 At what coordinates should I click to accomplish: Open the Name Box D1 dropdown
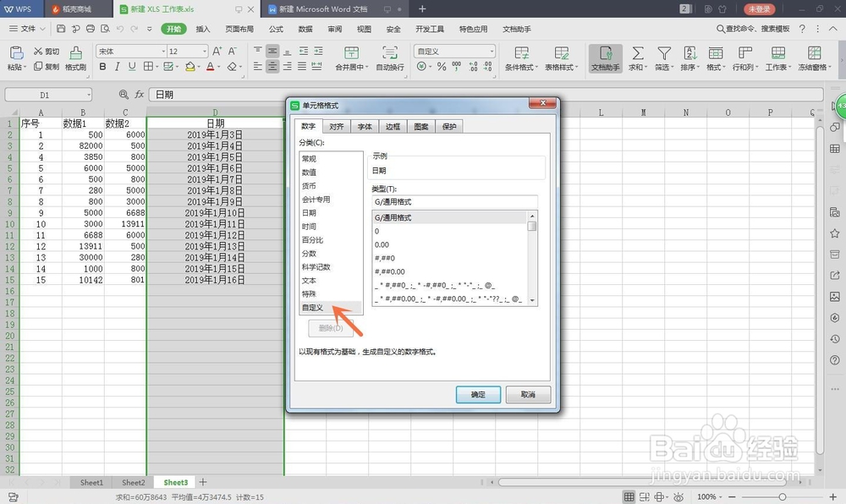point(89,95)
